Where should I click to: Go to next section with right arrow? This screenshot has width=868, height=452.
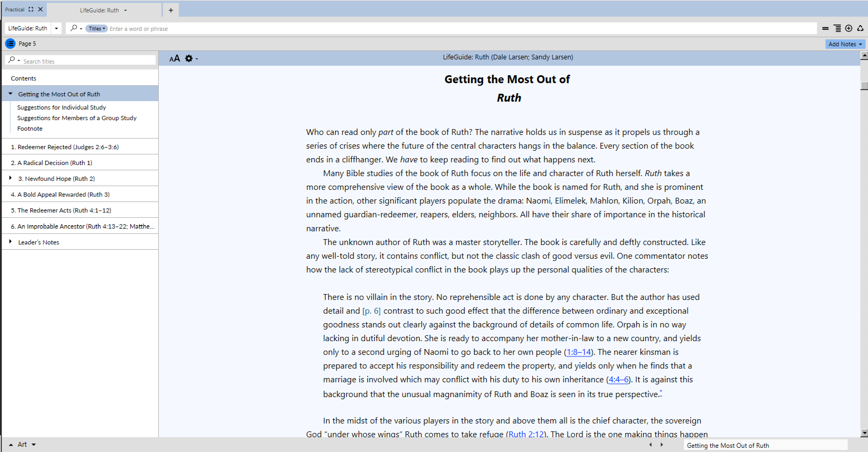coord(662,445)
